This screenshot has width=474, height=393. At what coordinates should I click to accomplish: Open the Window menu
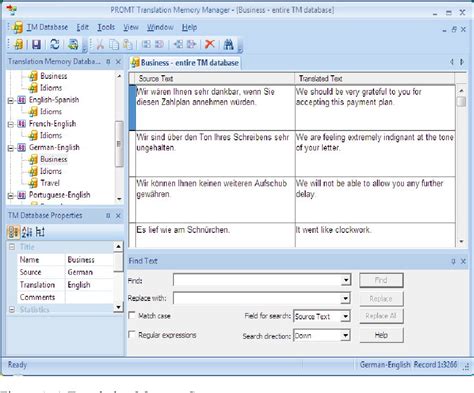[x=160, y=27]
